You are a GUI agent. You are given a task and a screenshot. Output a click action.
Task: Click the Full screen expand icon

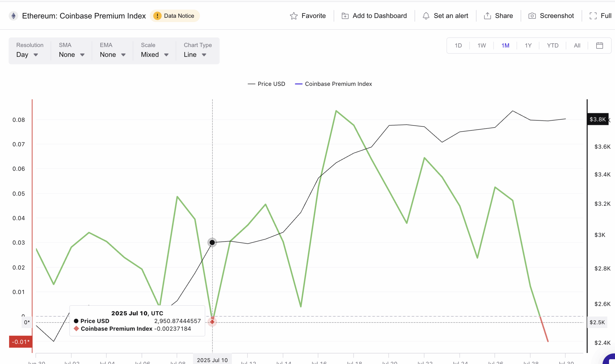pyautogui.click(x=593, y=16)
